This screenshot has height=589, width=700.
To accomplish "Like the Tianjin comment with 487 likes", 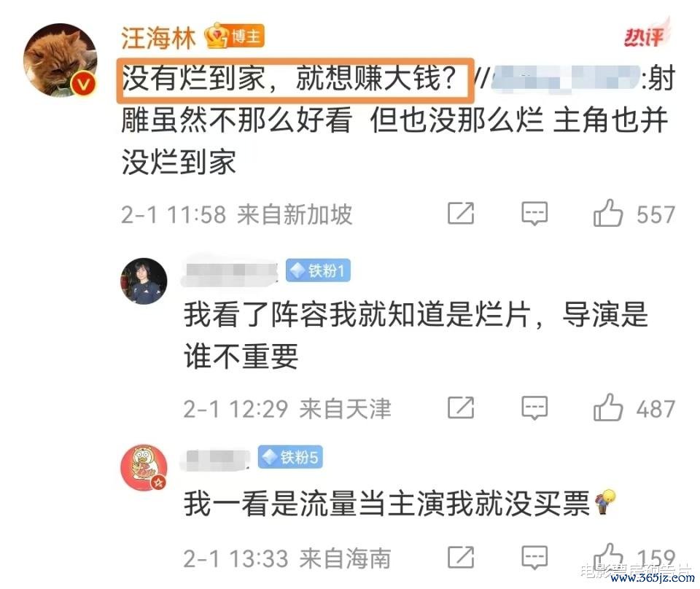I will point(607,407).
